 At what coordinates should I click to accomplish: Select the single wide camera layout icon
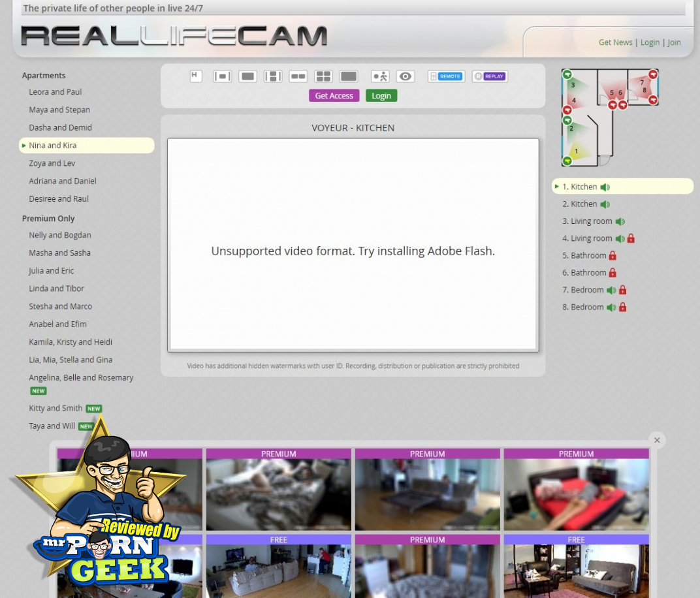[247, 76]
